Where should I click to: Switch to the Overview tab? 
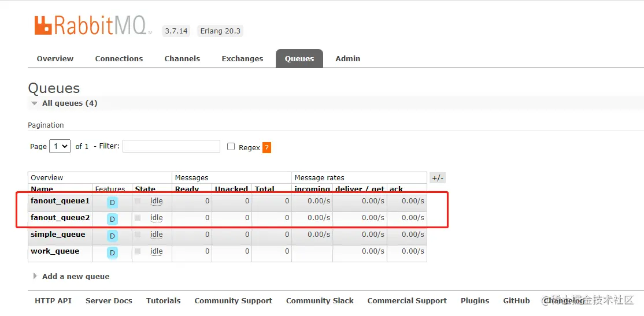pyautogui.click(x=55, y=59)
